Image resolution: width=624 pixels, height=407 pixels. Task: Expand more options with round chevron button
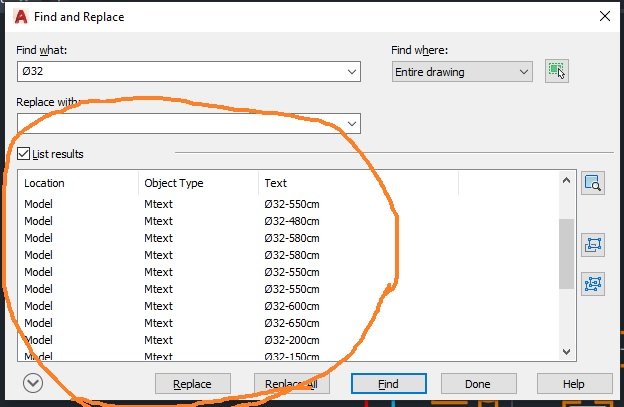coord(34,384)
